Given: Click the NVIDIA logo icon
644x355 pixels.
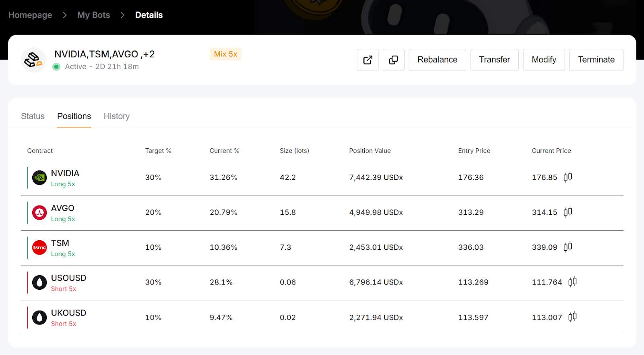Looking at the screenshot, I should (x=39, y=178).
